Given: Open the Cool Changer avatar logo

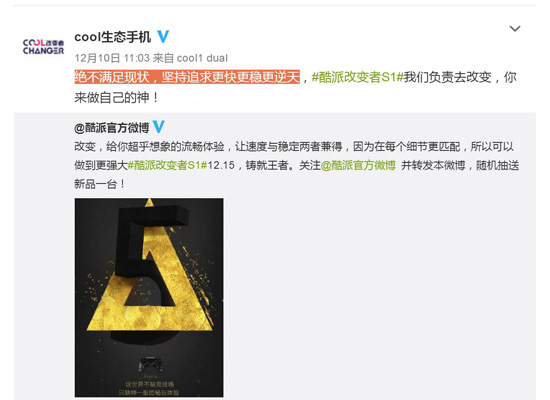Looking at the screenshot, I should point(43,47).
